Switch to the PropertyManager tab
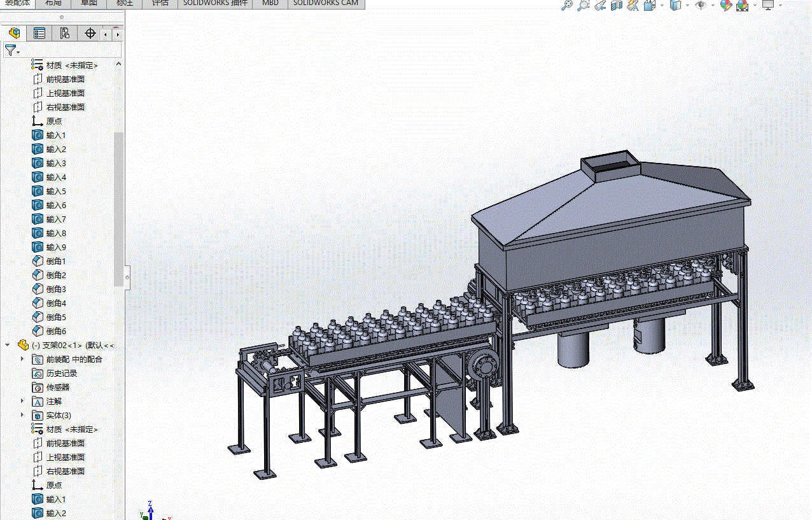812x520 pixels. pos(39,33)
